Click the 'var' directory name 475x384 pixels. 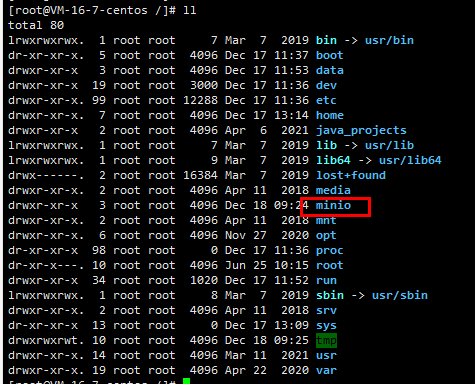[x=326, y=370]
